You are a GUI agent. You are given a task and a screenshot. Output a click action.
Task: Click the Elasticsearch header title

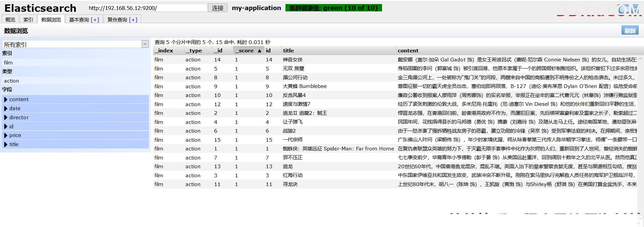(40, 8)
